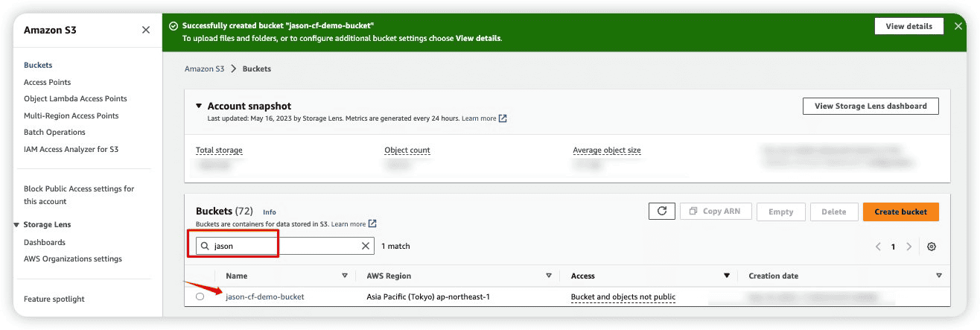Click the search magnifier icon
980x330 pixels.
pos(205,246)
